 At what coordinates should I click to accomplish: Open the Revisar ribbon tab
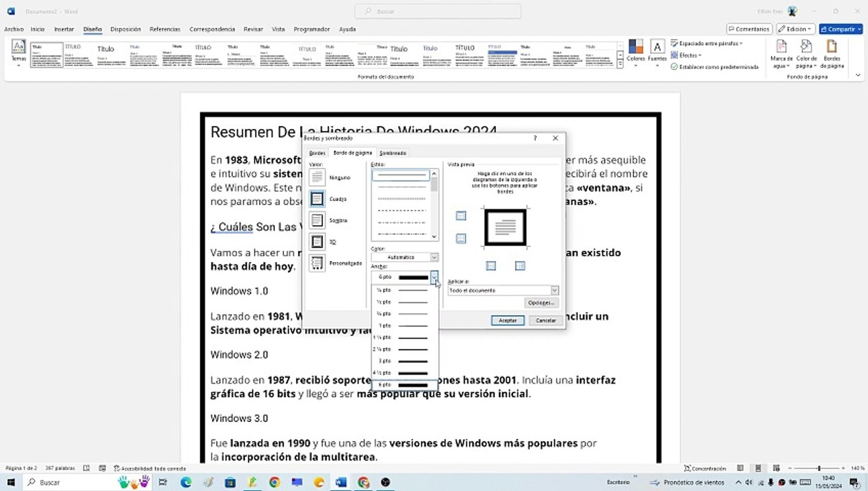(x=253, y=29)
